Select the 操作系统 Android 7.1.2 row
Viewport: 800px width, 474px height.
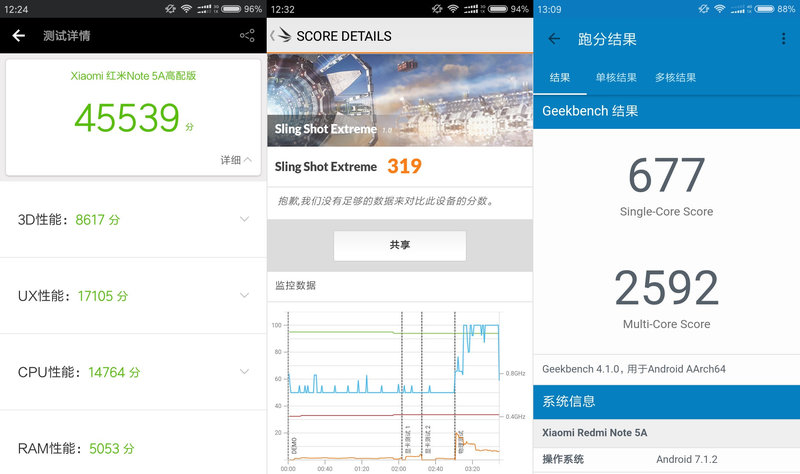pos(666,459)
